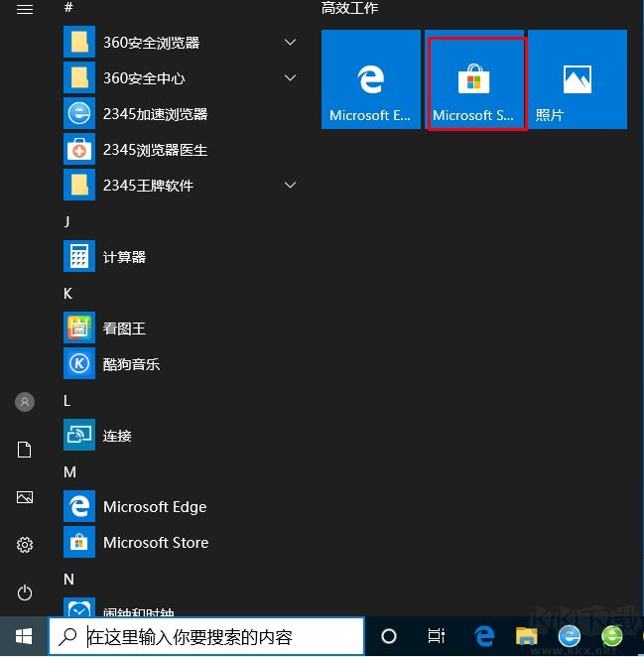The height and width of the screenshot is (657, 644).
Task: Expand the 360安全浏览器 folder chevron
Action: click(290, 42)
